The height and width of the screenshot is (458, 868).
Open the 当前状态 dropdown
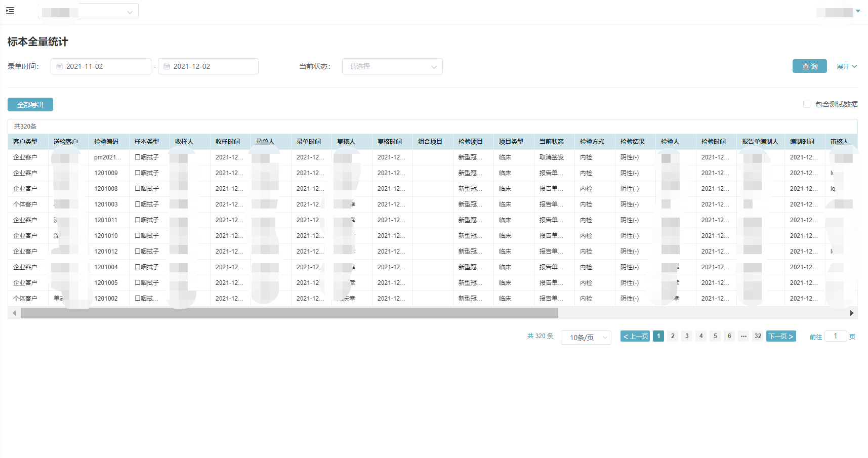392,66
